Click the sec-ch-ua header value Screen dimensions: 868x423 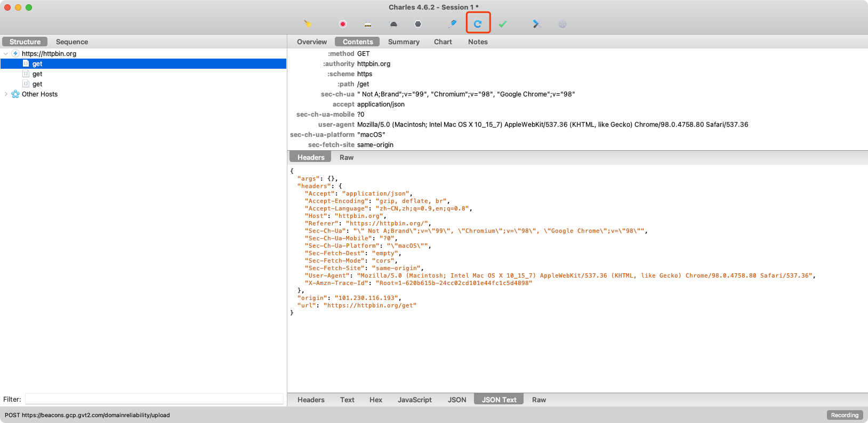click(x=466, y=94)
